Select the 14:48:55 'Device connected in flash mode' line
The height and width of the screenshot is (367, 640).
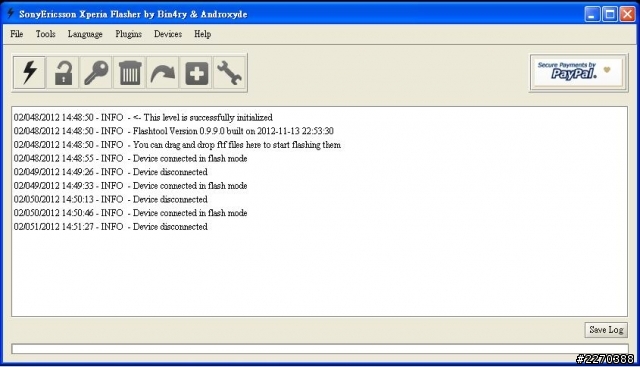pyautogui.click(x=131, y=158)
